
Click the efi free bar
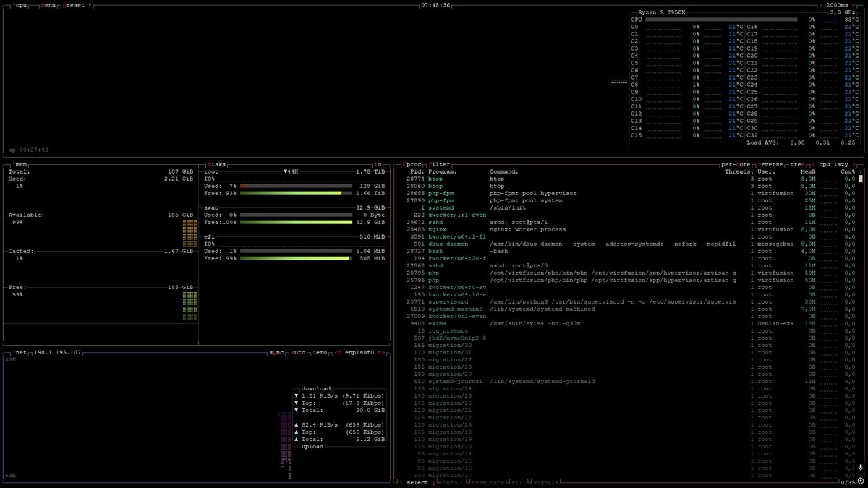[295, 258]
